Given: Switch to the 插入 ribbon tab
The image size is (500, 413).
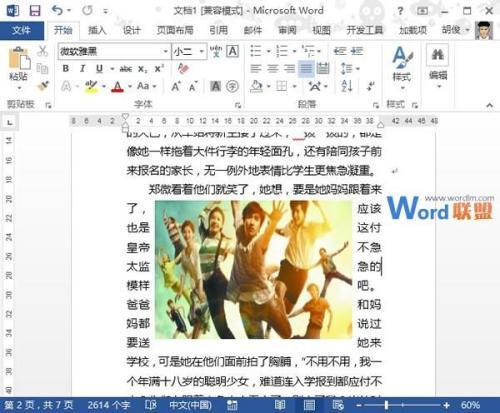Looking at the screenshot, I should [97, 30].
